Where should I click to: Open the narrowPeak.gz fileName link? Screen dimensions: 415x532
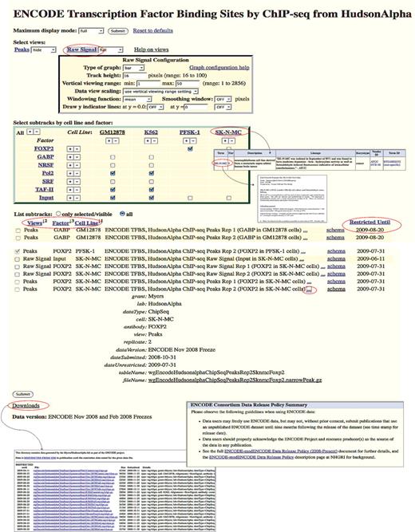pyautogui.click(x=235, y=380)
